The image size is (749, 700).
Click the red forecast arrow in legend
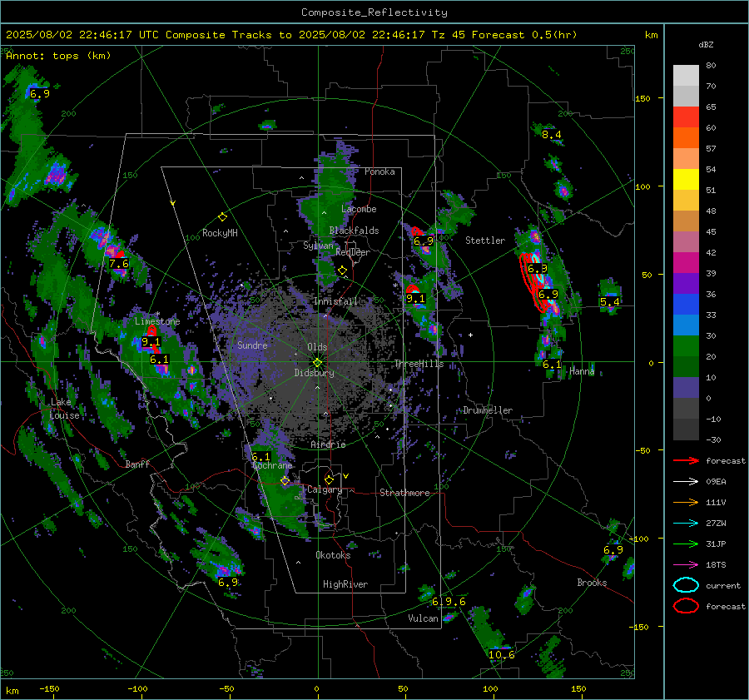coord(686,460)
